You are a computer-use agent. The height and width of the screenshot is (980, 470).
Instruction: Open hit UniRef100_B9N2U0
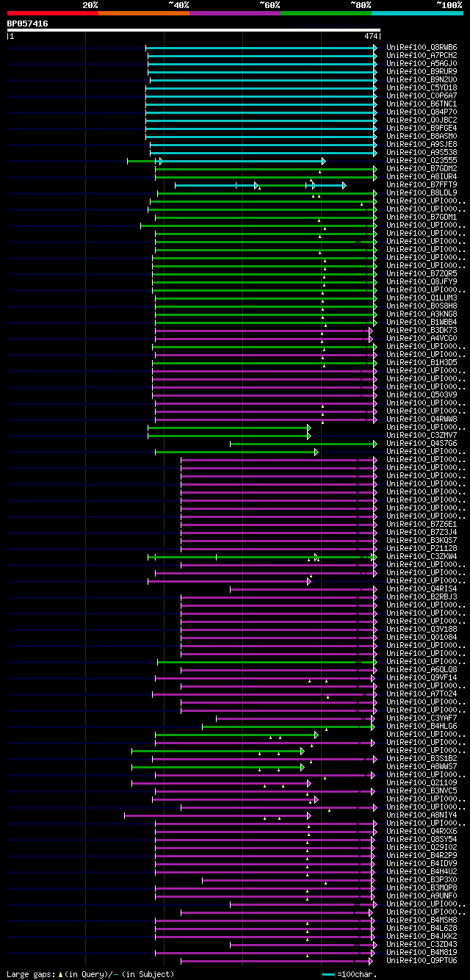pyautogui.click(x=422, y=79)
